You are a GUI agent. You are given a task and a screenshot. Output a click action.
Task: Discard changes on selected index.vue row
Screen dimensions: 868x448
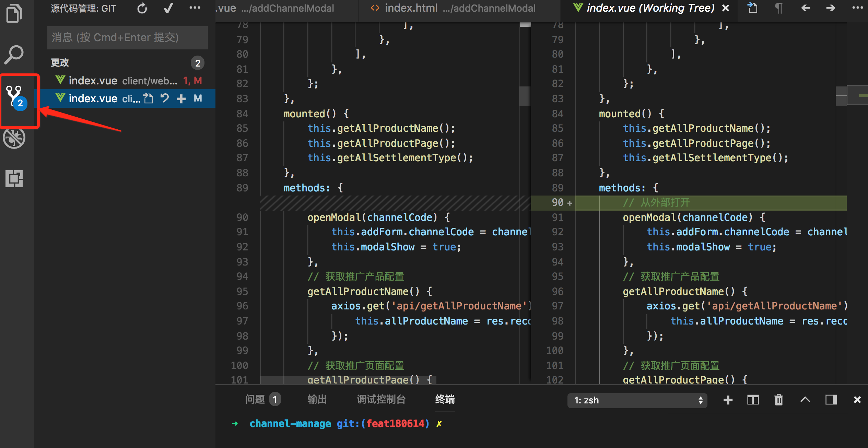(165, 98)
